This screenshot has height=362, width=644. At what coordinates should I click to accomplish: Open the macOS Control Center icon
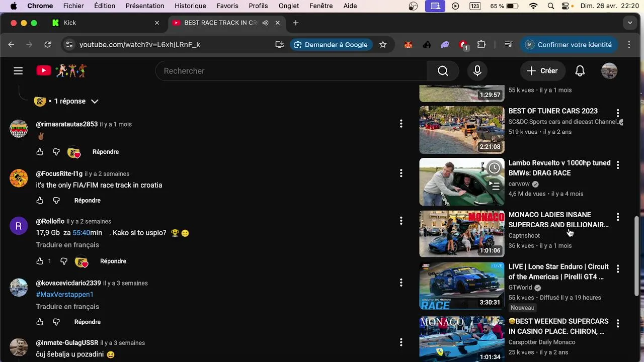point(566,6)
